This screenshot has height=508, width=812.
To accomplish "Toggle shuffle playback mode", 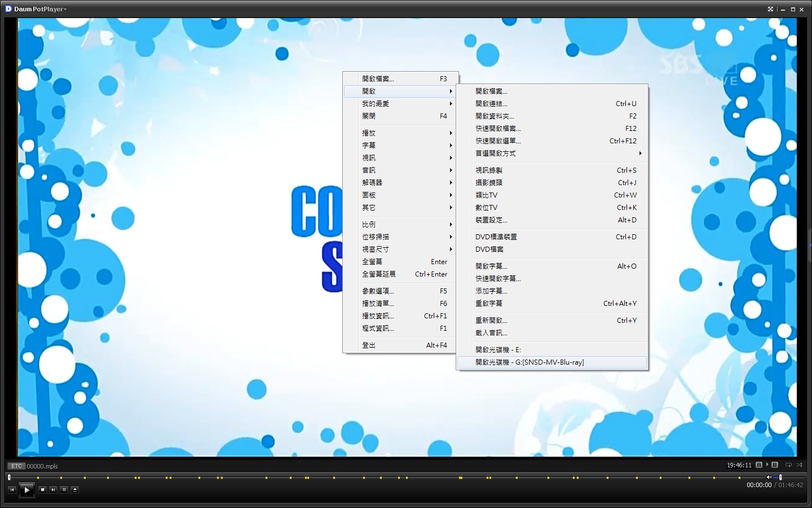I will 800,465.
